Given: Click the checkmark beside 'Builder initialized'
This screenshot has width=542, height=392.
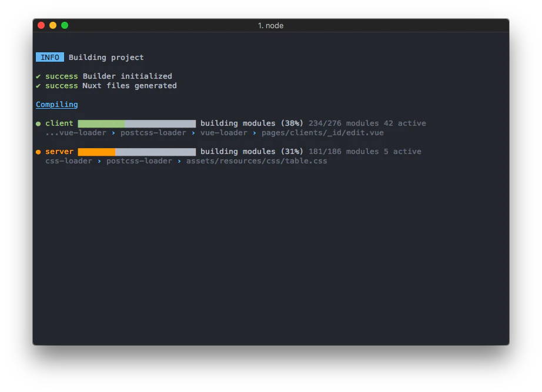Looking at the screenshot, I should click(38, 76).
